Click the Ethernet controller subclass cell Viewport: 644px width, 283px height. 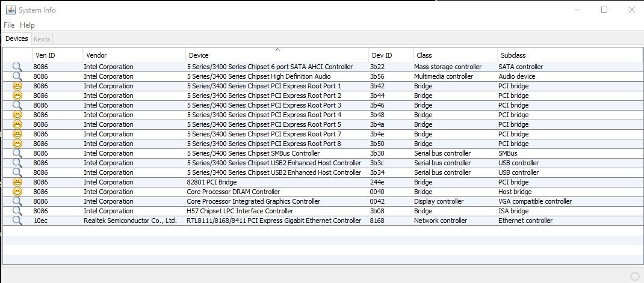pos(525,221)
